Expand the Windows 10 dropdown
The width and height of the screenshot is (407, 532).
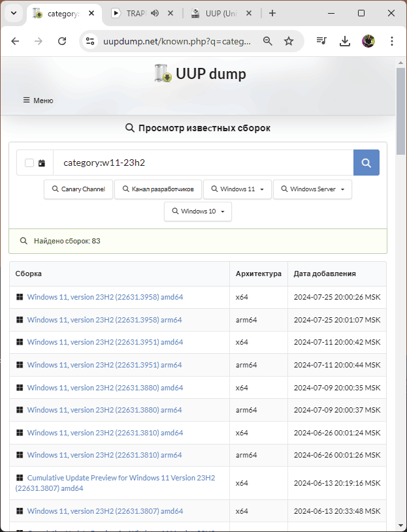click(198, 211)
